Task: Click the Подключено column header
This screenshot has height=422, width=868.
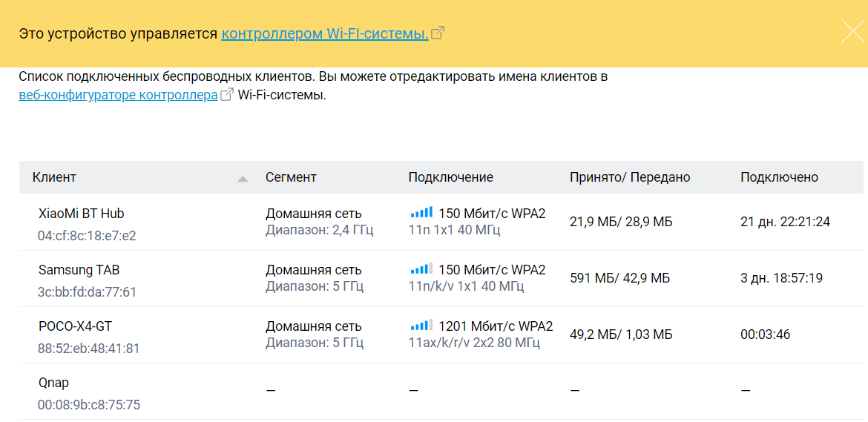Action: [779, 177]
